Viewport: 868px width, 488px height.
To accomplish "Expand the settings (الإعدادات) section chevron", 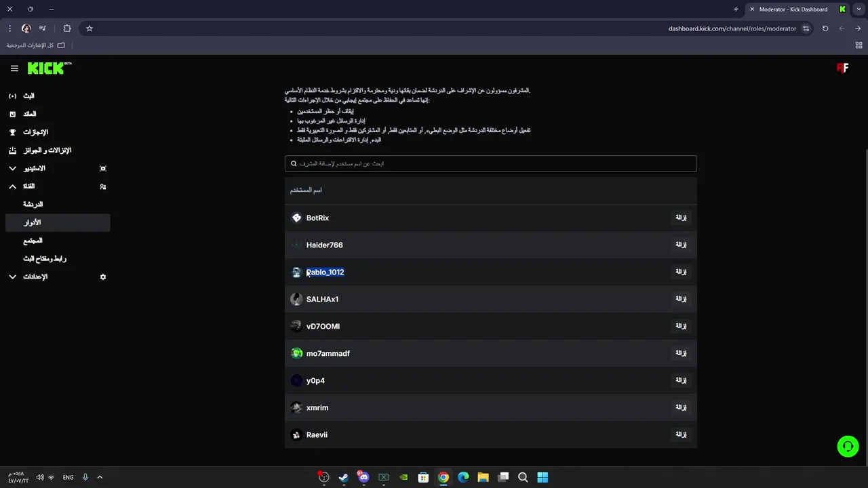I will pos(12,277).
